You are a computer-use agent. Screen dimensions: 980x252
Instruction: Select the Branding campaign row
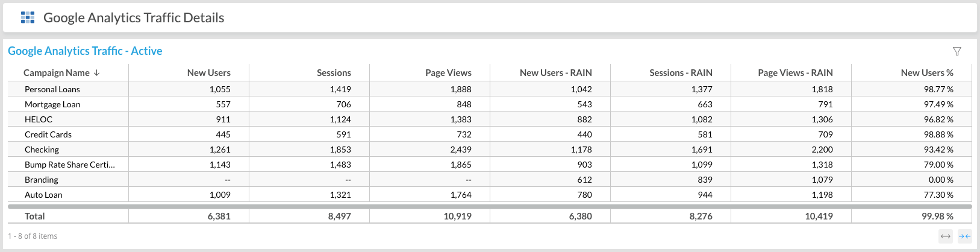[x=42, y=180]
